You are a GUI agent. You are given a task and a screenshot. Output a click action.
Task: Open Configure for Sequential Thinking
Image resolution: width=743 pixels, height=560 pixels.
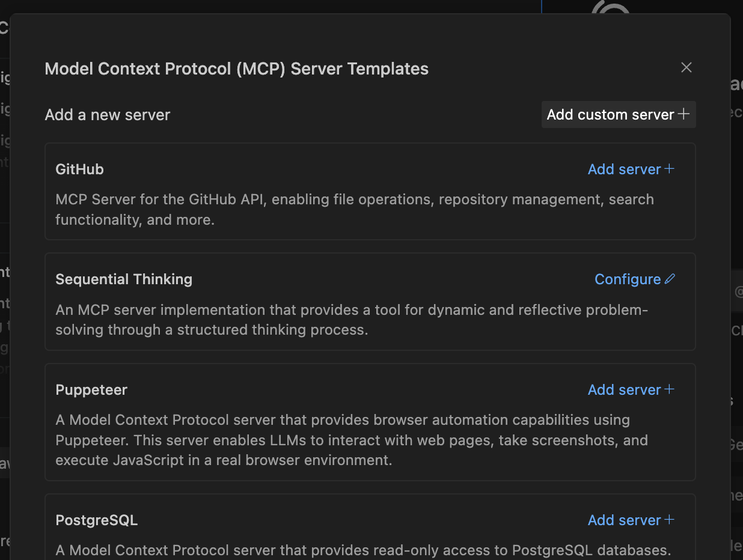click(x=628, y=279)
